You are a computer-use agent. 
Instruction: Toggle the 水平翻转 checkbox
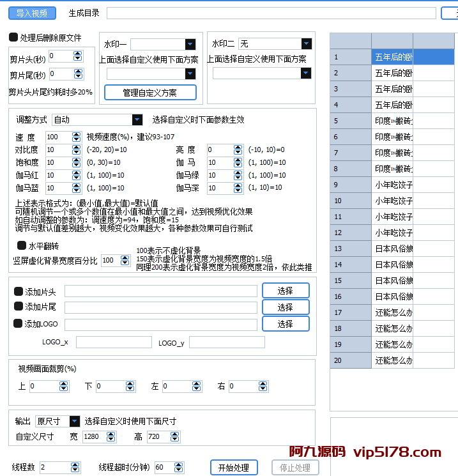[x=22, y=245]
